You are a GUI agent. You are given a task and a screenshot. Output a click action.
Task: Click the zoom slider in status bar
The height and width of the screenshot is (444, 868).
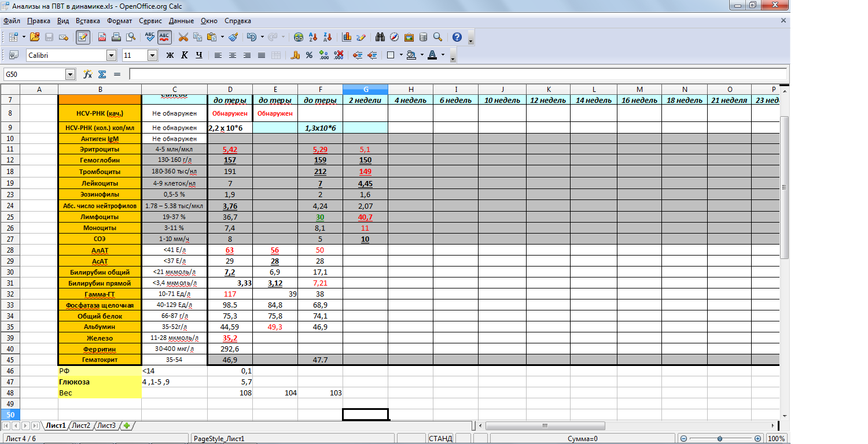[x=720, y=439]
